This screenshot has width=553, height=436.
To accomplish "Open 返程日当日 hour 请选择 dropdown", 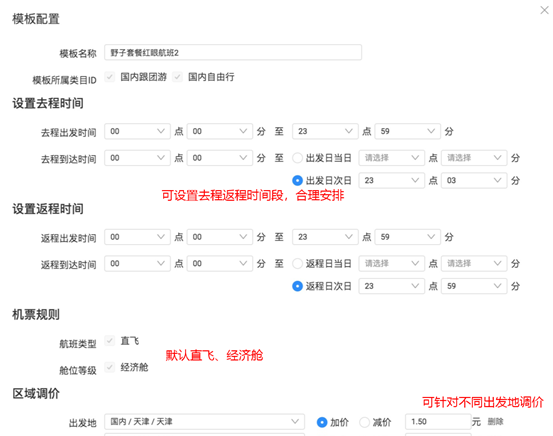I will click(391, 263).
